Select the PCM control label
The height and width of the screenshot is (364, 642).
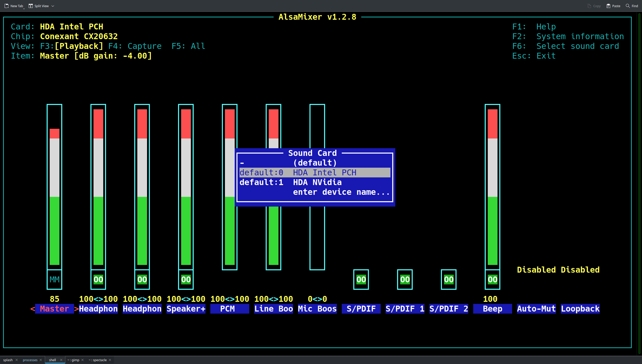pos(230,309)
